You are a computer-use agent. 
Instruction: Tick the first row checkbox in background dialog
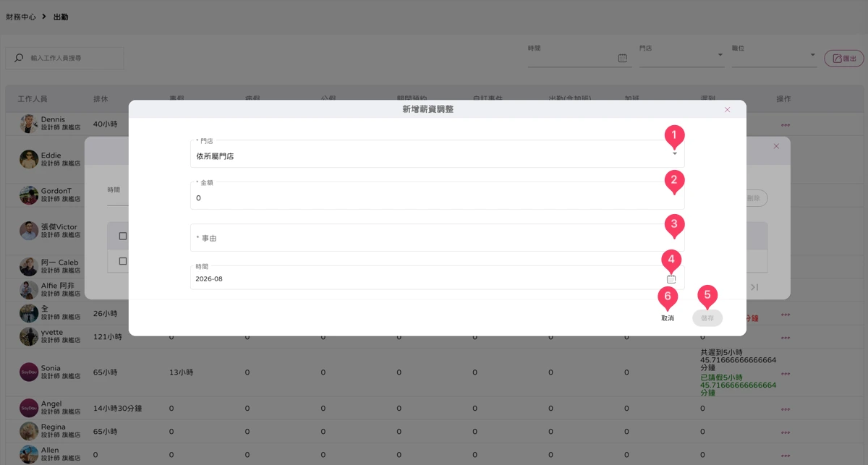tap(122, 261)
